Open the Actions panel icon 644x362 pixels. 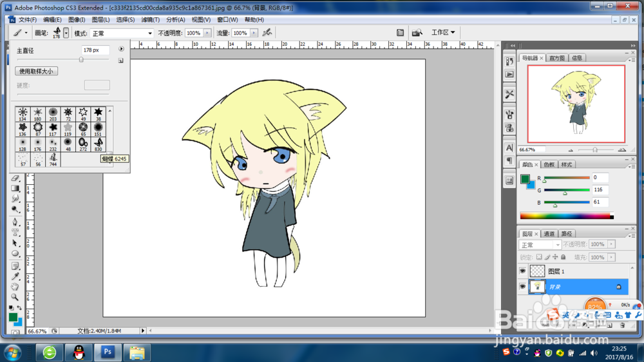pos(509,74)
